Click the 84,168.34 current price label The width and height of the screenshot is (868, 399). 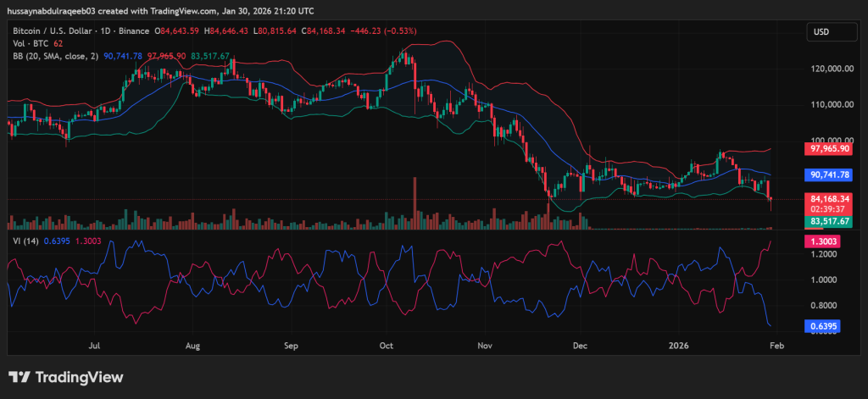click(829, 200)
